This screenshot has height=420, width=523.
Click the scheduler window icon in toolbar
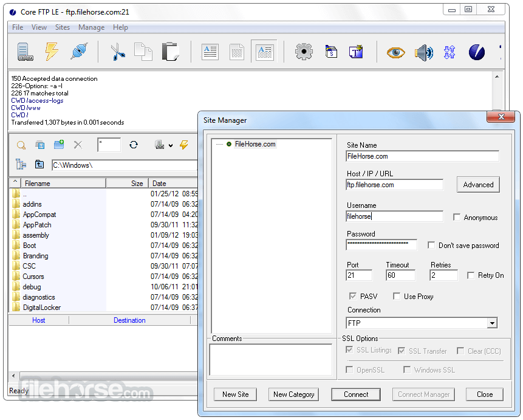(331, 52)
